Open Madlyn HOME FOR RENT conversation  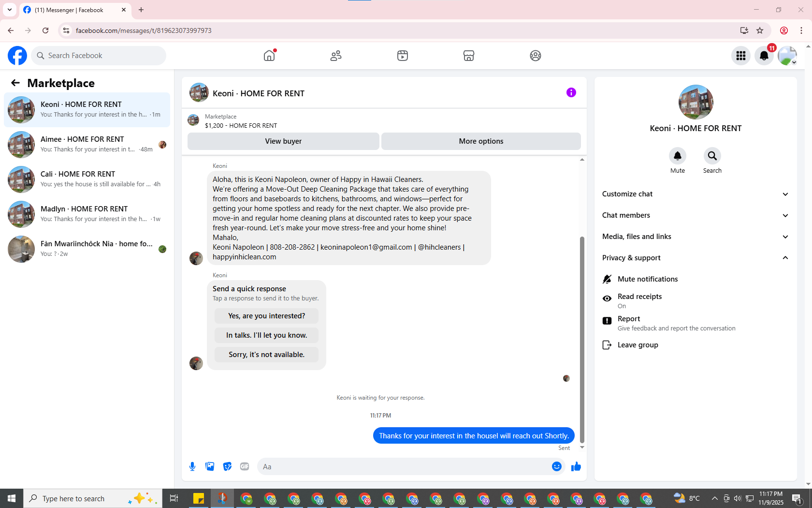pyautogui.click(x=87, y=214)
